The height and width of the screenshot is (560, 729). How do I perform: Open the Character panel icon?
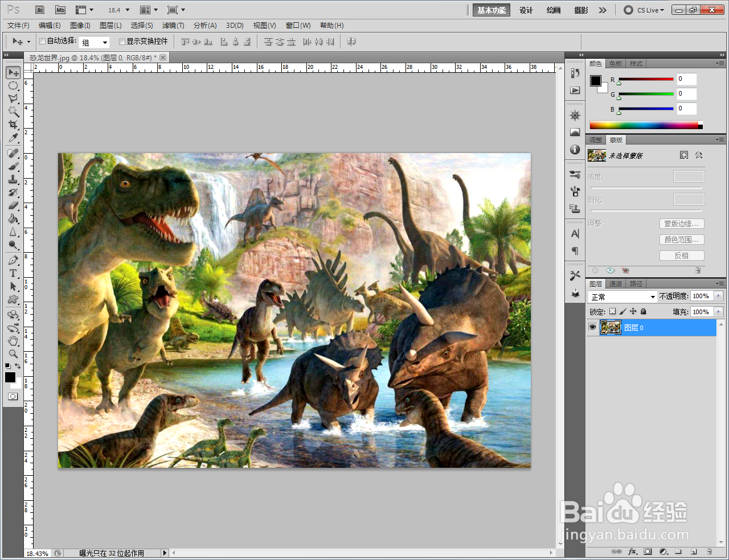(x=575, y=234)
